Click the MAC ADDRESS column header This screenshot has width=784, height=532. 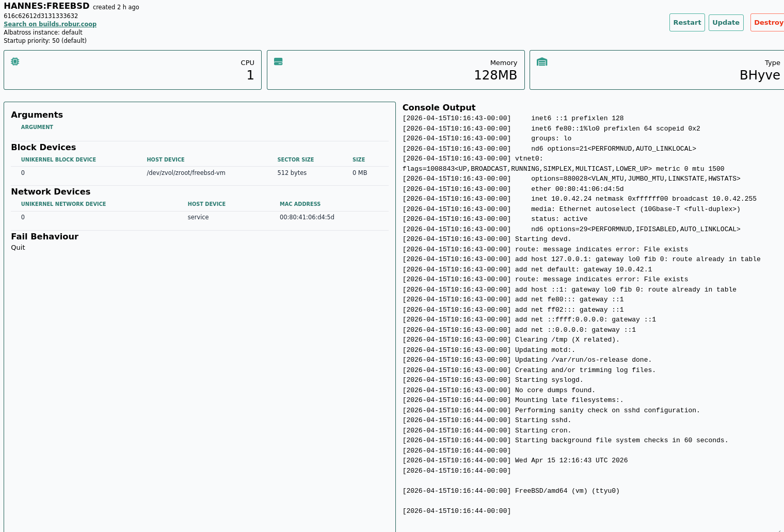(300, 204)
